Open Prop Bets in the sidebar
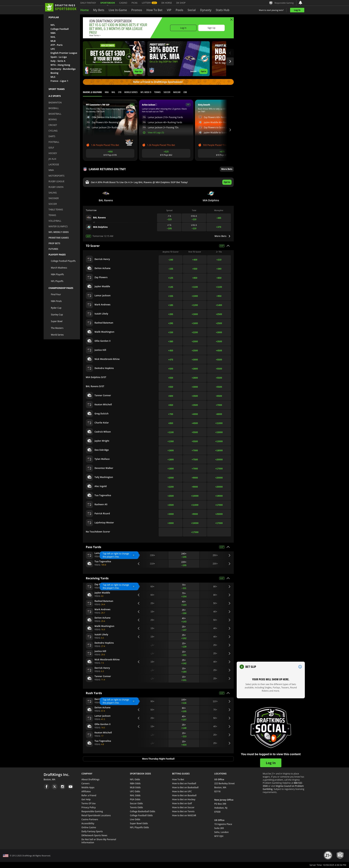This screenshot has width=349, height=868. coord(54,243)
